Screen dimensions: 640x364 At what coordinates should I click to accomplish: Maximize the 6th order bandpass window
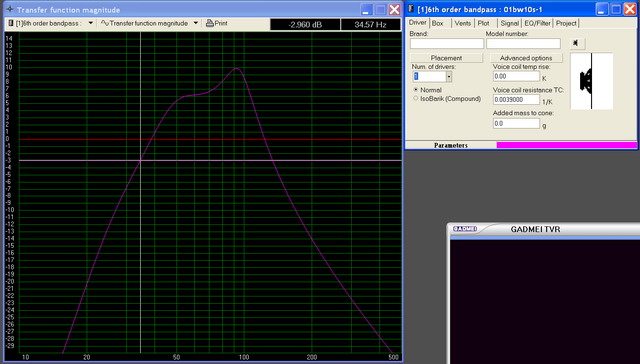(616, 9)
